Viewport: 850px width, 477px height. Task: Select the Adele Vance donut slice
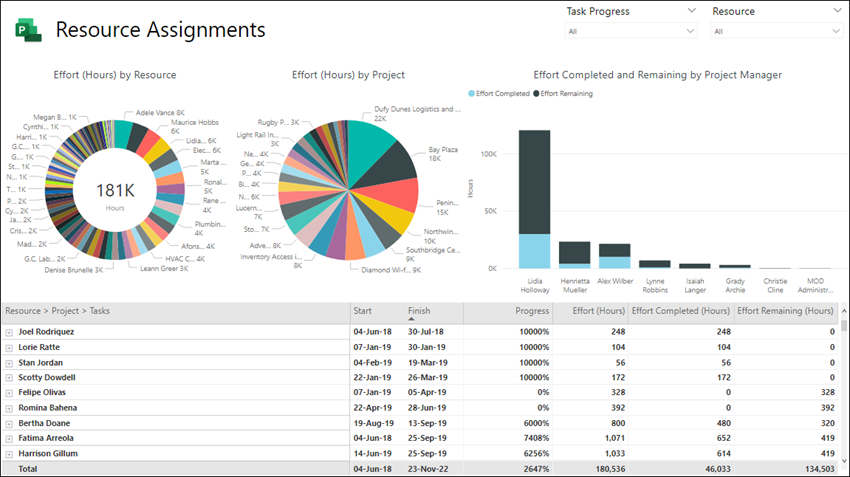tap(122, 134)
